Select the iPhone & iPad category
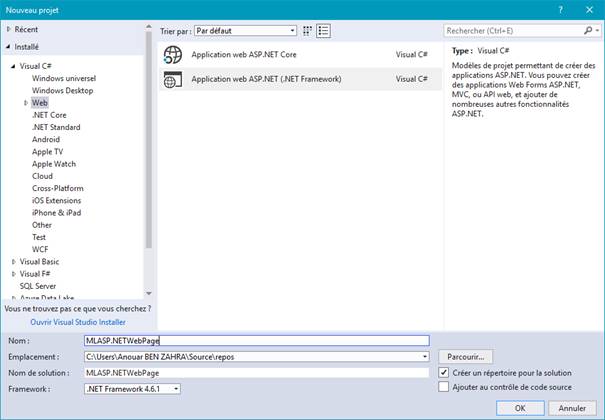Screen dimensions: 605x420 coord(57,213)
